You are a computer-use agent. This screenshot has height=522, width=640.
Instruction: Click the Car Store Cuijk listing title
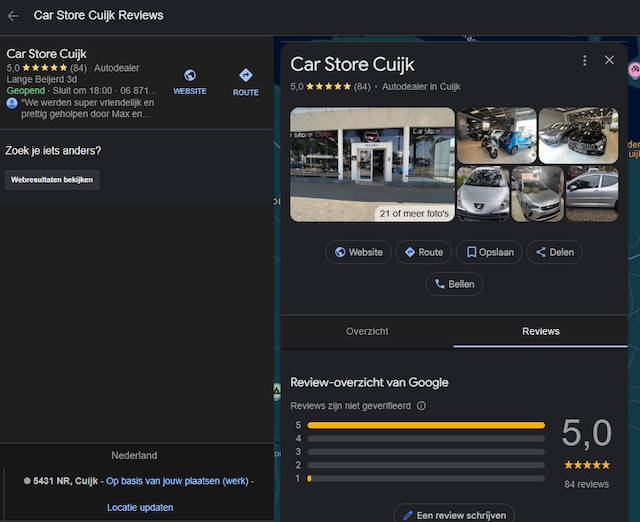47,54
